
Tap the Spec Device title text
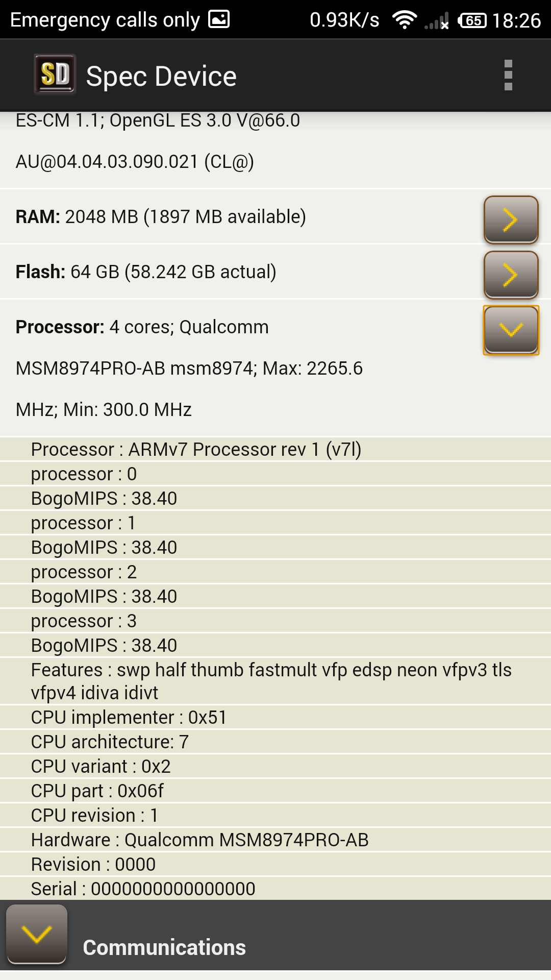(x=161, y=77)
